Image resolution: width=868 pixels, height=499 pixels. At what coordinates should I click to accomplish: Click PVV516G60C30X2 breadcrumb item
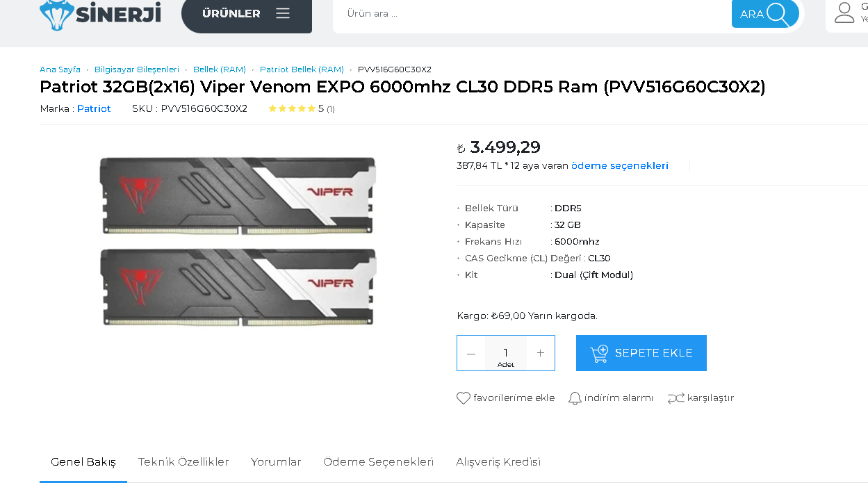coord(395,69)
